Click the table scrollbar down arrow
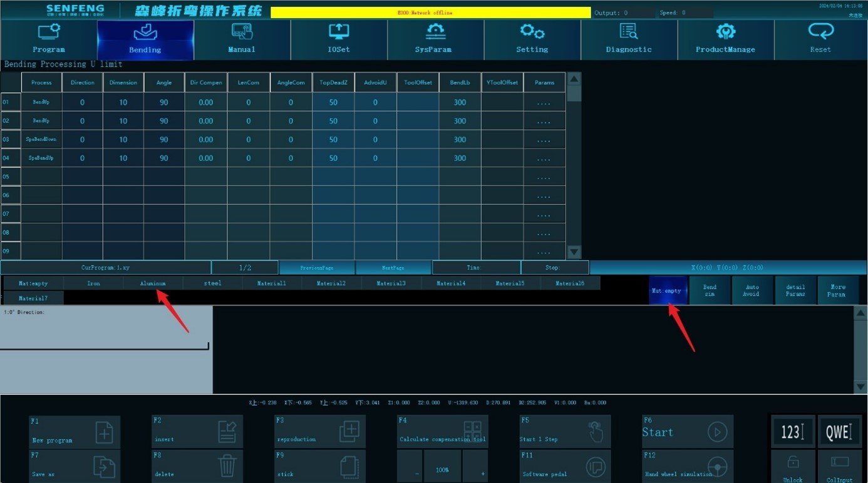Viewport: 868px width, 483px height. click(574, 252)
